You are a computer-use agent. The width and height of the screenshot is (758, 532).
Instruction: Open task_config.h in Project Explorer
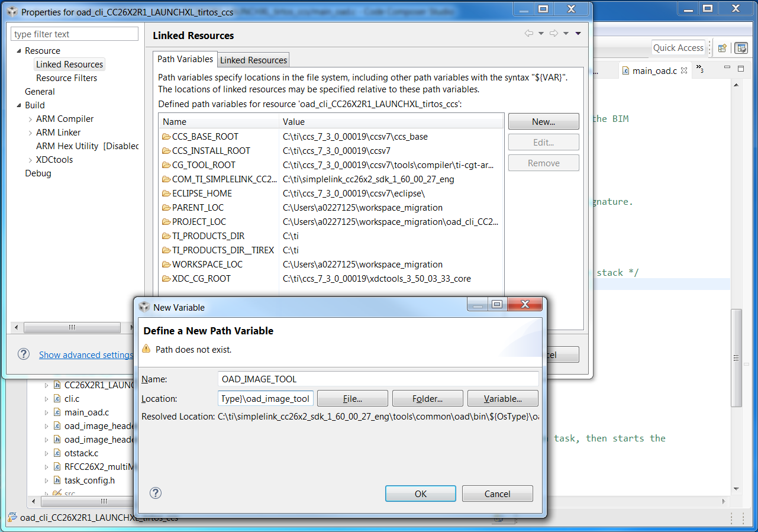(89, 481)
